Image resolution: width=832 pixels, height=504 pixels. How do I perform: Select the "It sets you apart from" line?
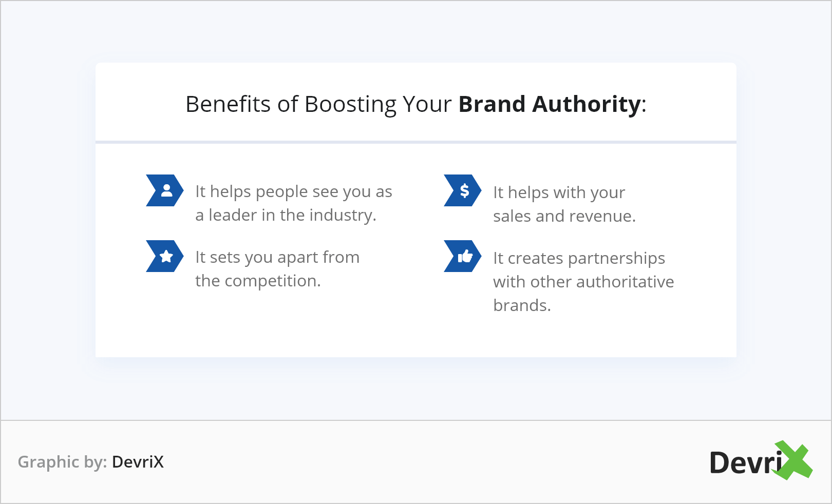coord(277,257)
